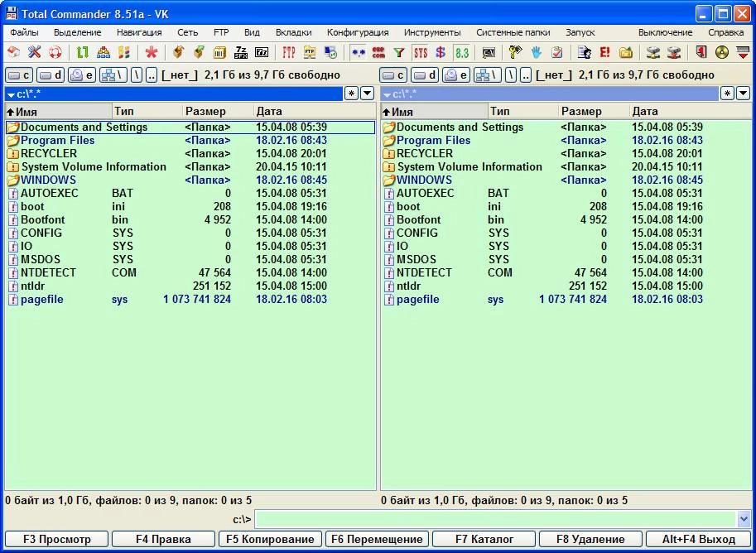Select drive d in right panel
Screen dimensions: 756x553
(x=425, y=75)
